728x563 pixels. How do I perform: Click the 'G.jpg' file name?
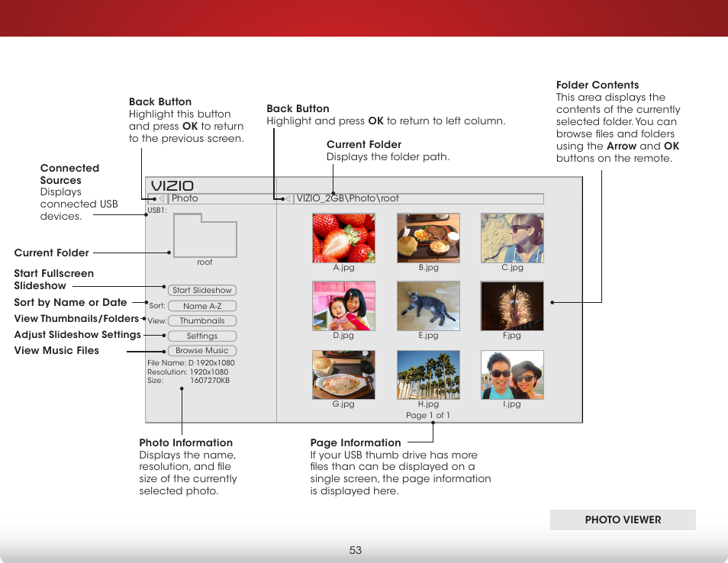tap(343, 404)
